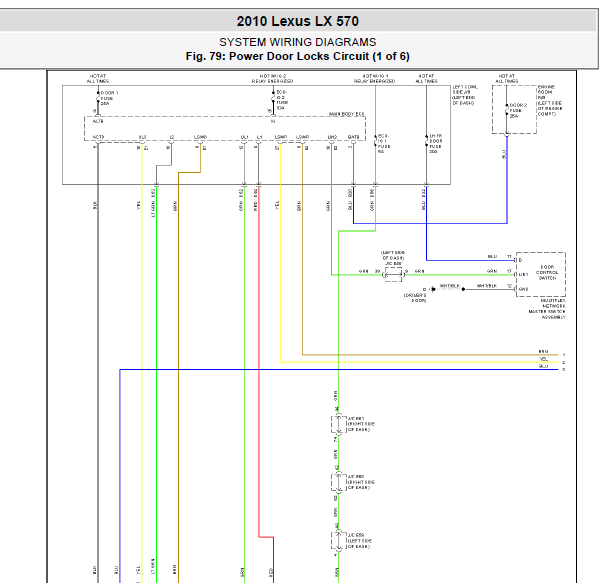Click the MAIN BODY ECU label

[x=347, y=114]
